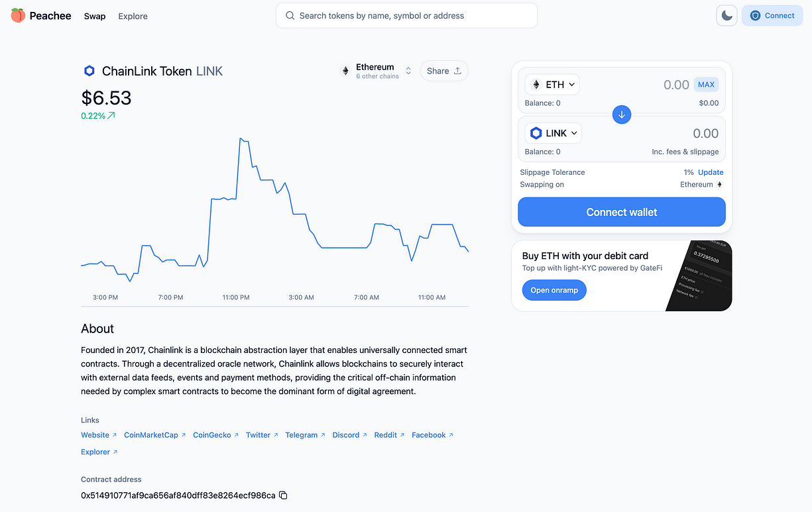The image size is (812, 512).
Task: Expand the Ethereum chain switcher
Action: tap(408, 70)
